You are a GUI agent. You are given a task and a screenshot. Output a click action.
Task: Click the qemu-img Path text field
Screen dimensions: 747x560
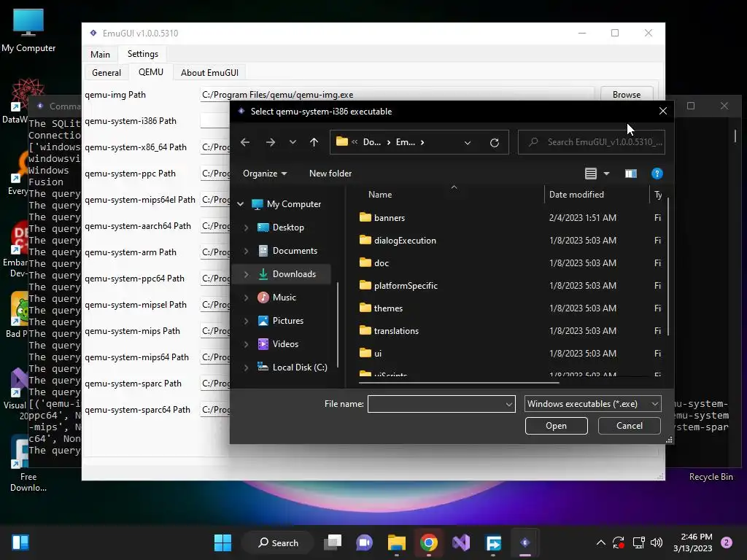[397, 95]
